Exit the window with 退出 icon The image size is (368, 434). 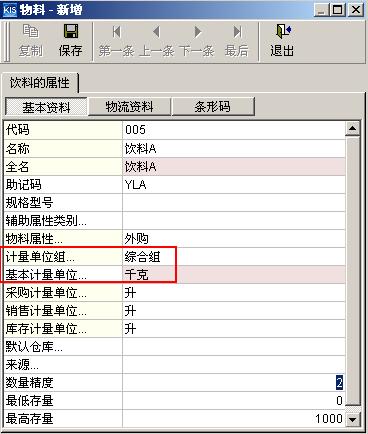(x=282, y=41)
